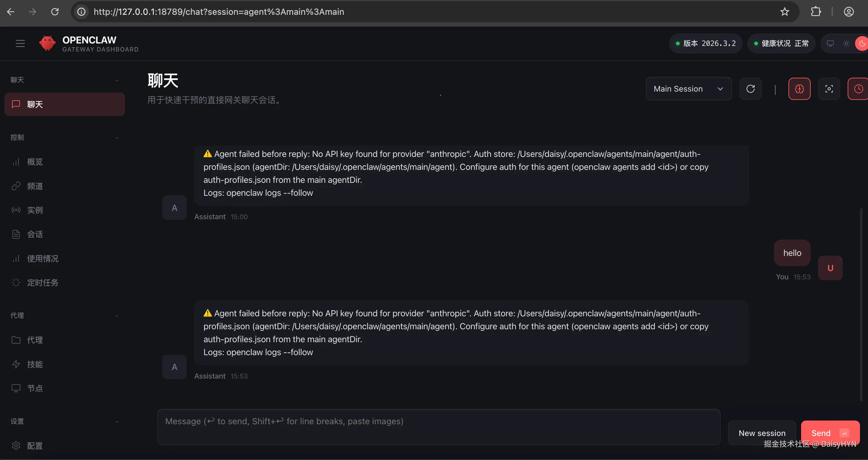Image resolution: width=868 pixels, height=460 pixels.
Task: Toggle the hamburger sidebar menu icon
Action: pyautogui.click(x=20, y=43)
